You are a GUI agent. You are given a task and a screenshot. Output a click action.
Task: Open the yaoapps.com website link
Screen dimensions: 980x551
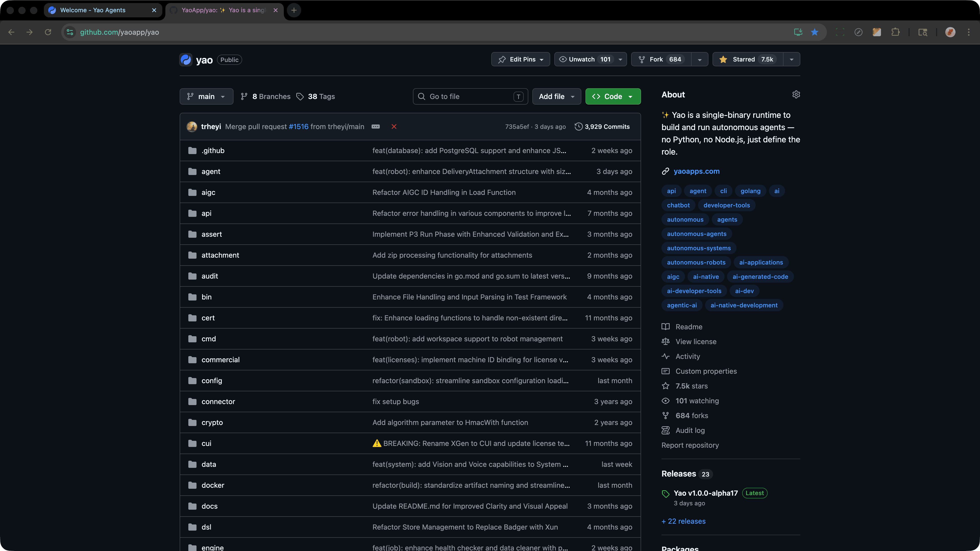coord(696,171)
